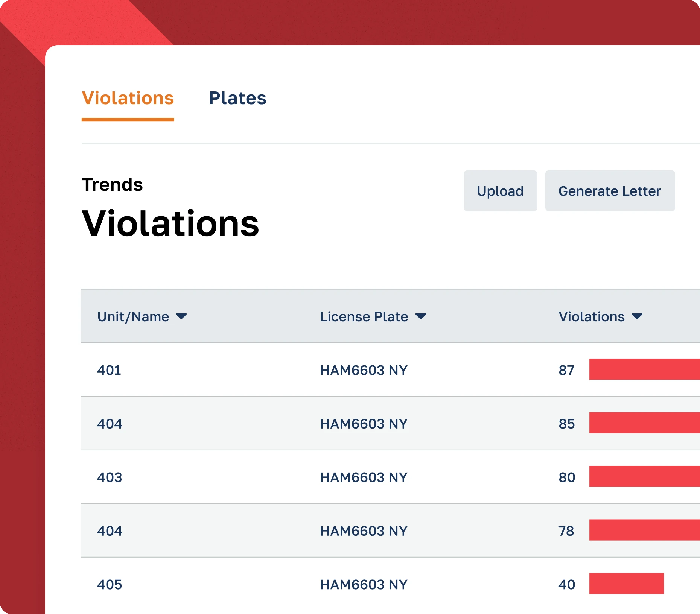Viewport: 700px width, 614px height.
Task: Click the Violations page heading
Action: tap(170, 224)
